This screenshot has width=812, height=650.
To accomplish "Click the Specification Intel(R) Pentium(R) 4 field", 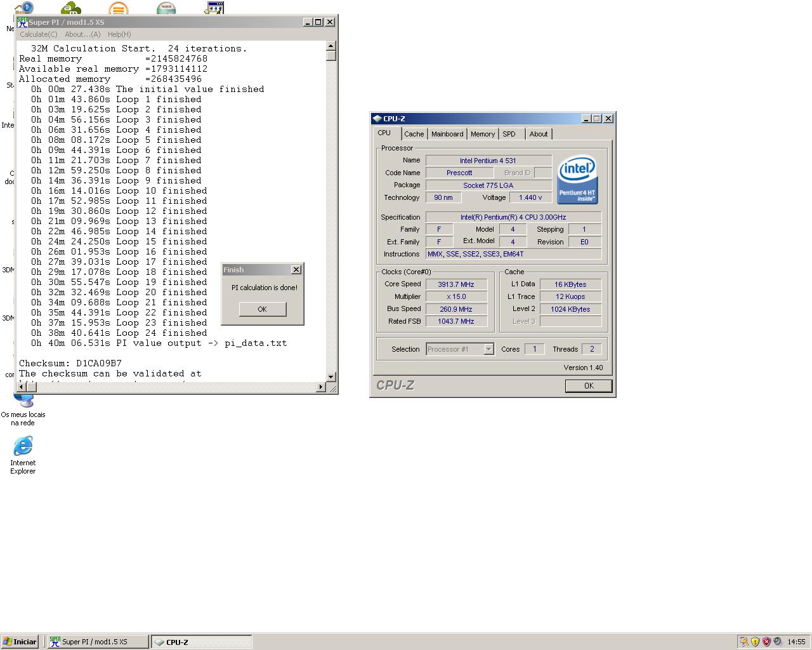I will (513, 217).
